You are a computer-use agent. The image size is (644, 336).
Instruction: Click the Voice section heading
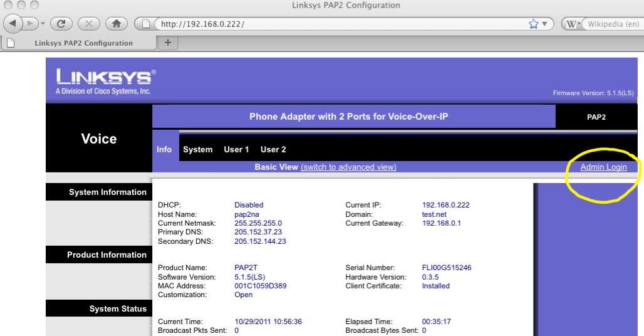99,139
